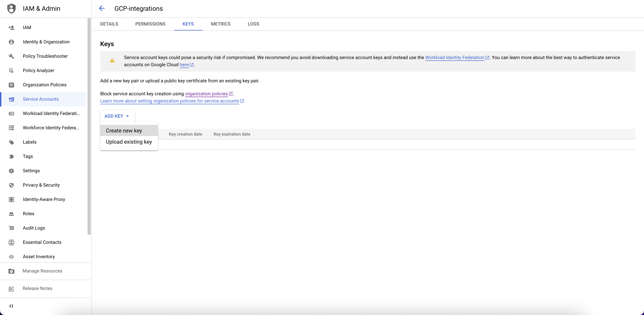Image resolution: width=644 pixels, height=315 pixels.
Task: Switch to the METRICS tab
Action: coord(220,24)
